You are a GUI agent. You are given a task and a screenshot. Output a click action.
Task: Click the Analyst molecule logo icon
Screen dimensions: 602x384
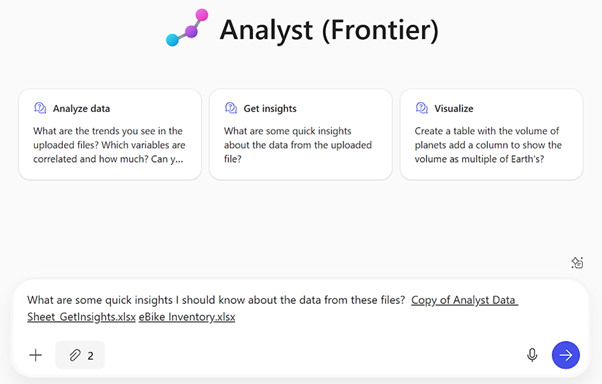[187, 28]
